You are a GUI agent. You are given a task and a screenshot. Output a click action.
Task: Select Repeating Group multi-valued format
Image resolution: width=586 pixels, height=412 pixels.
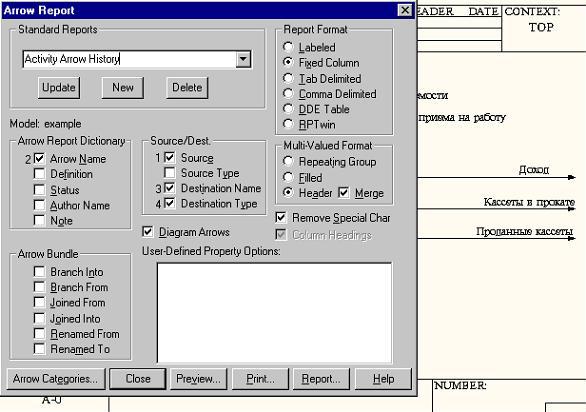(x=288, y=162)
